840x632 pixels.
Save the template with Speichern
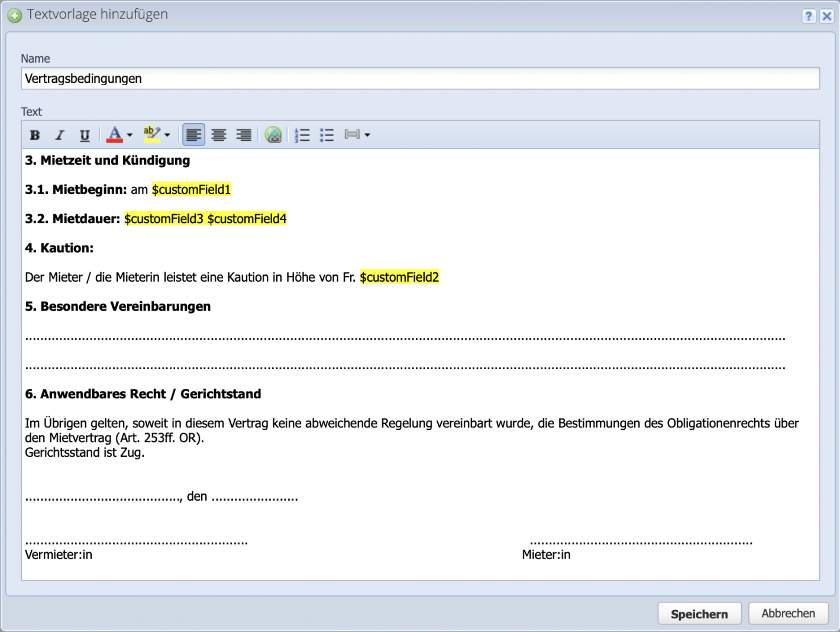[699, 614]
